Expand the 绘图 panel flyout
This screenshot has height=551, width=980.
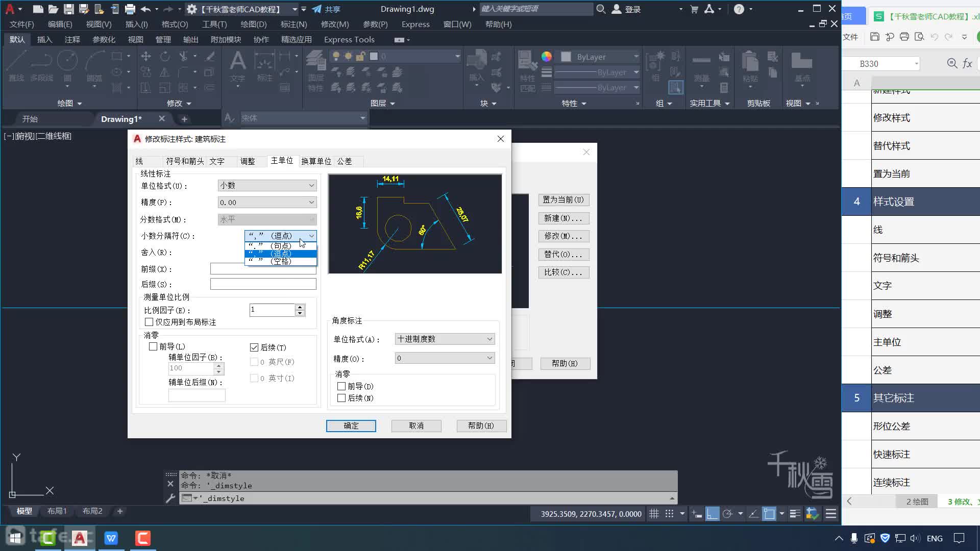pos(69,103)
